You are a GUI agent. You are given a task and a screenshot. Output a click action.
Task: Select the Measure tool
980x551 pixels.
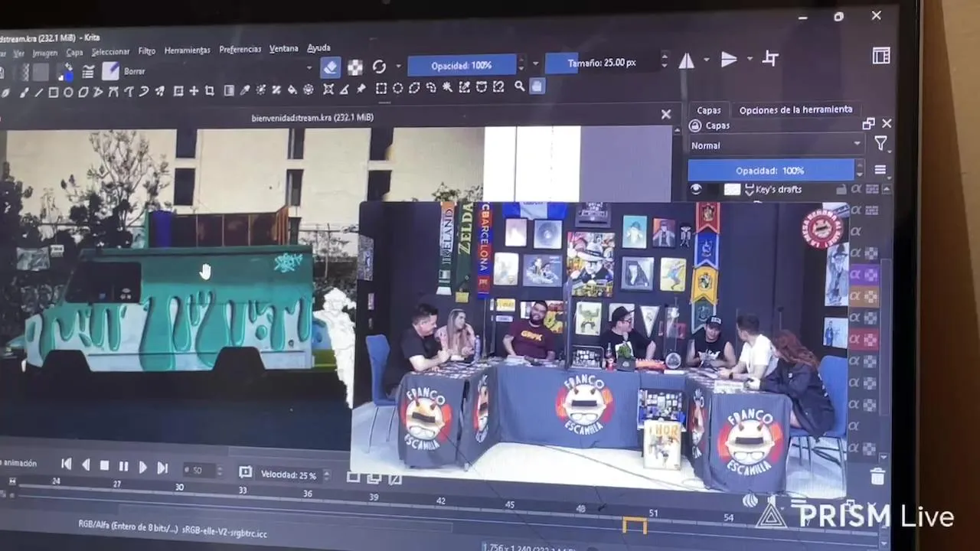[x=344, y=89]
